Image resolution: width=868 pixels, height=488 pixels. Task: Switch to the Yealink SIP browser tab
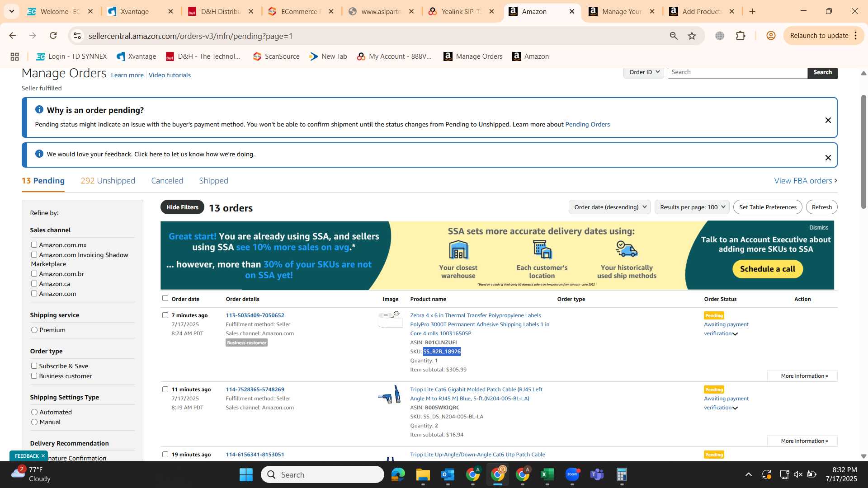pyautogui.click(x=462, y=11)
